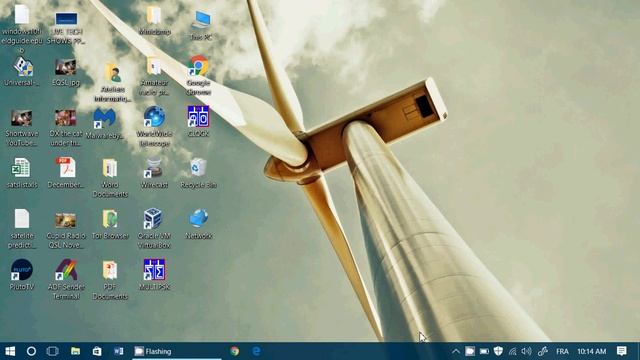The image size is (640, 360).
Task: Launch File Explorer from taskbar
Action: 75,351
